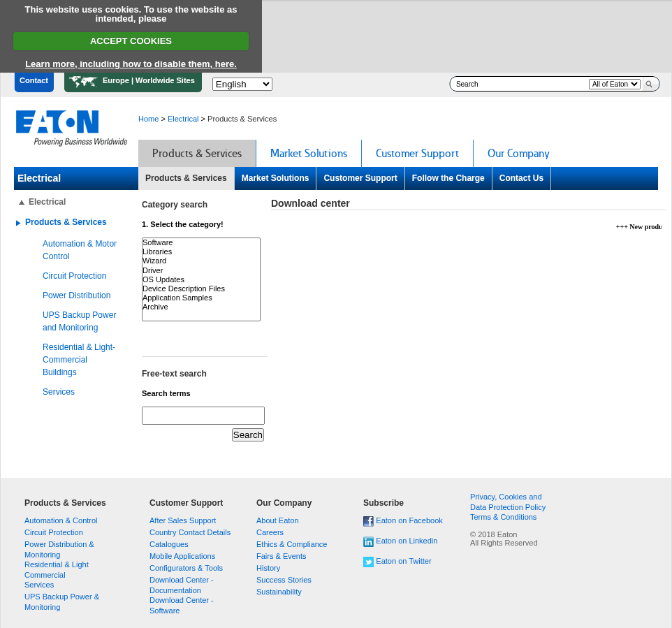The width and height of the screenshot is (672, 628).
Task: Open the All of Eaton dropdown
Action: [x=615, y=84]
